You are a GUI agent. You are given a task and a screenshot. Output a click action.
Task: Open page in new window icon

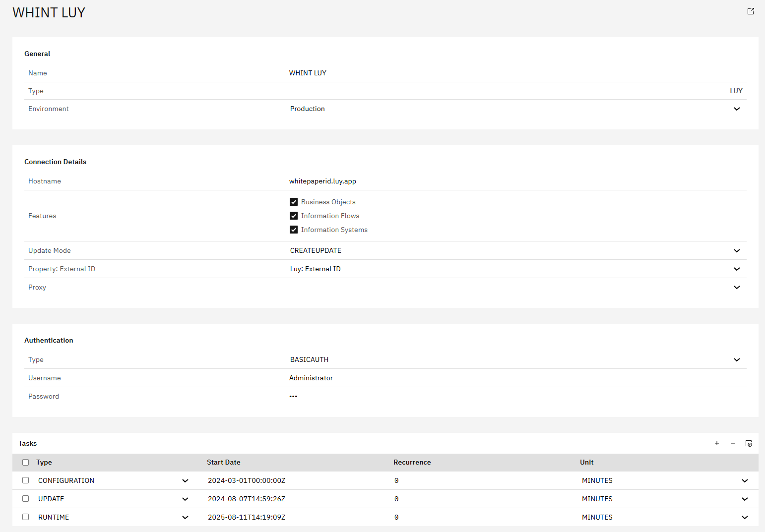pyautogui.click(x=751, y=11)
